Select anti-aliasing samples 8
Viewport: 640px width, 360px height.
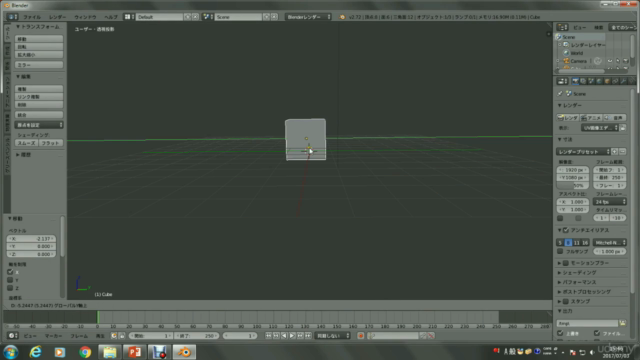coord(568,242)
